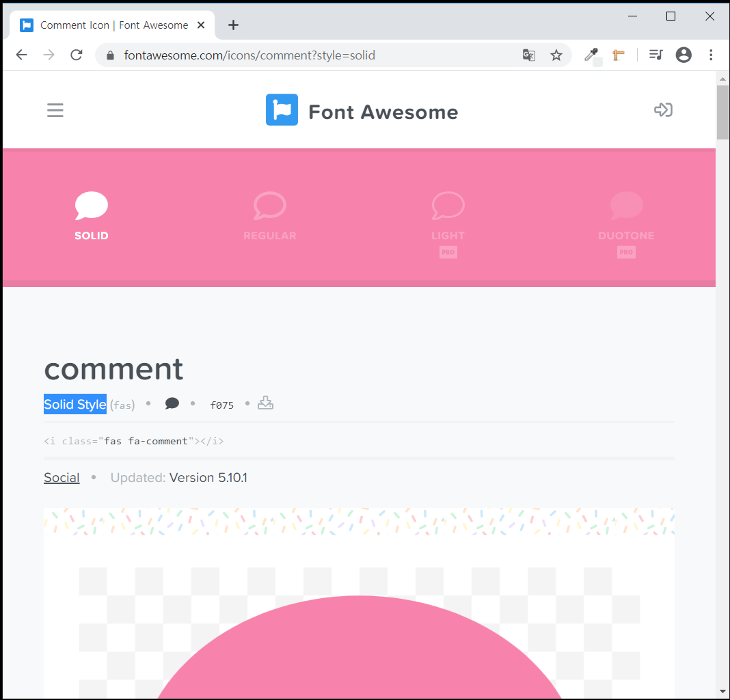Click the Font Awesome flag logo
Viewport: 730px width, 700px height.
[x=282, y=110]
